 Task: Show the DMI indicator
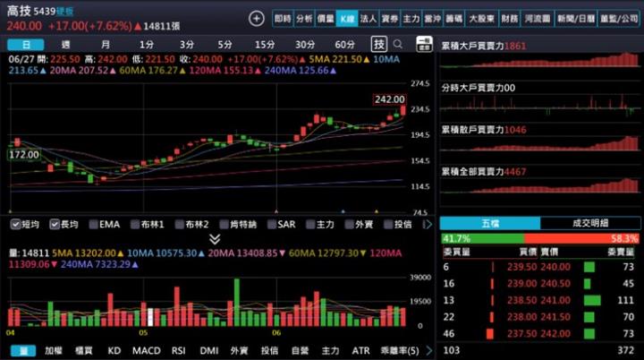tap(209, 350)
